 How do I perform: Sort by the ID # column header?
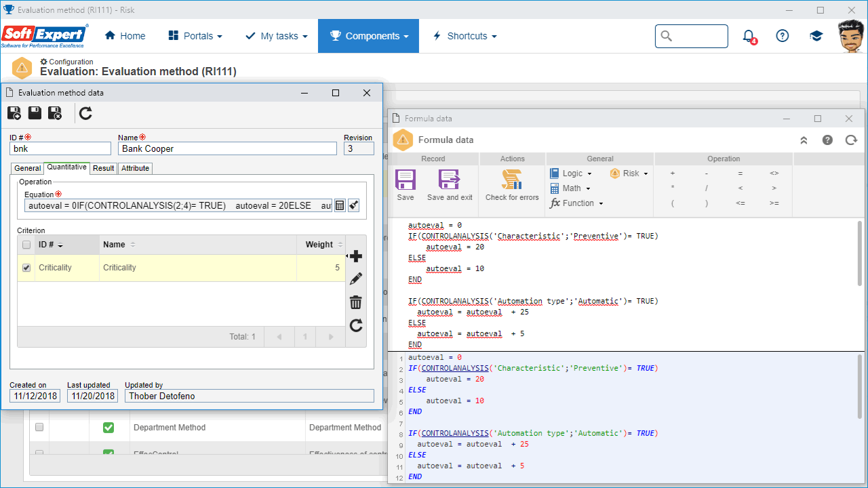[66, 245]
